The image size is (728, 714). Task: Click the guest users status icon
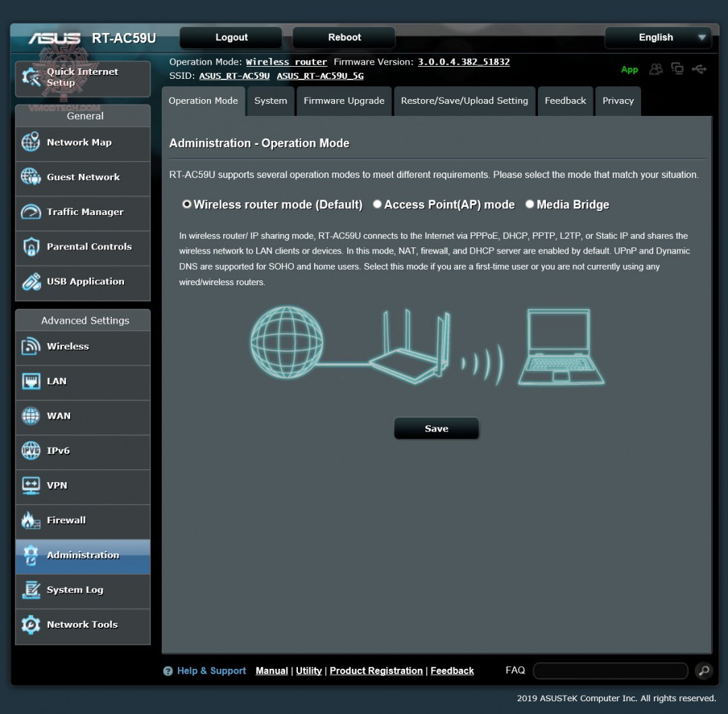pyautogui.click(x=656, y=69)
